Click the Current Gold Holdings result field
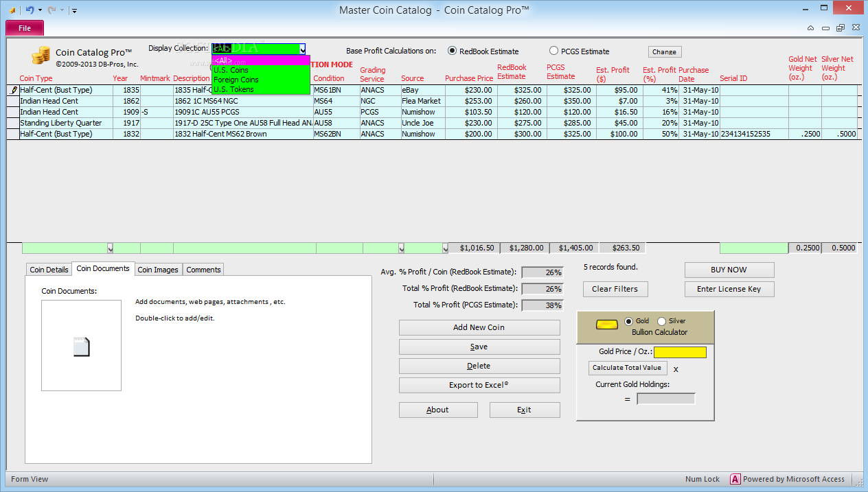The width and height of the screenshot is (868, 492). pyautogui.click(x=666, y=399)
